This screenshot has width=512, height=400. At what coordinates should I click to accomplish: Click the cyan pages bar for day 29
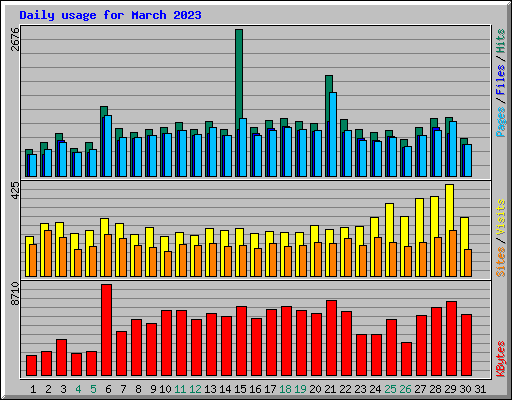click(453, 149)
